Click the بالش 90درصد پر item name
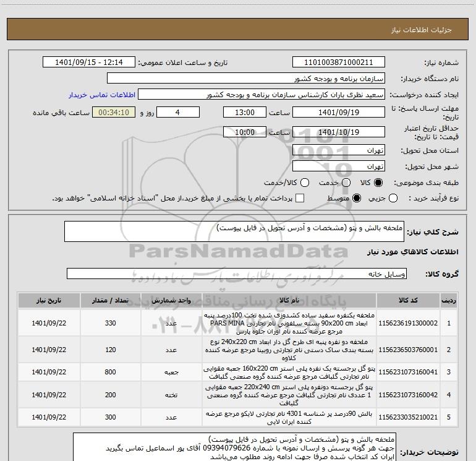The height and width of the screenshot is (461, 476). pos(289,418)
